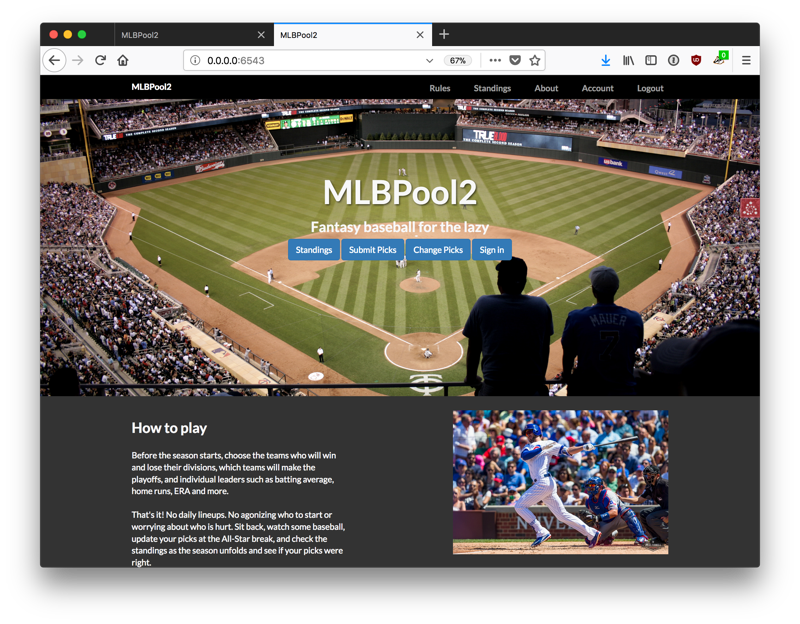800x624 pixels.
Task: Click the page reload icon
Action: (99, 60)
